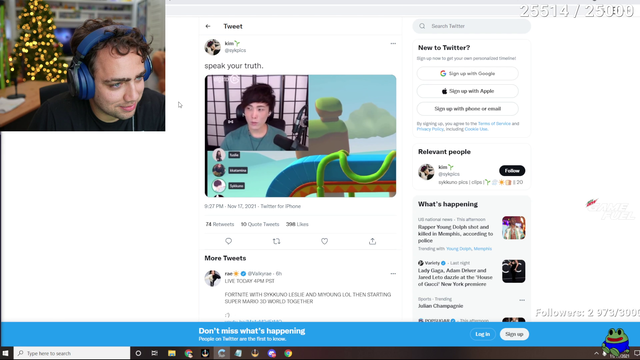Image resolution: width=640 pixels, height=360 pixels.
Task: Like the tweet with the heart icon
Action: (324, 241)
